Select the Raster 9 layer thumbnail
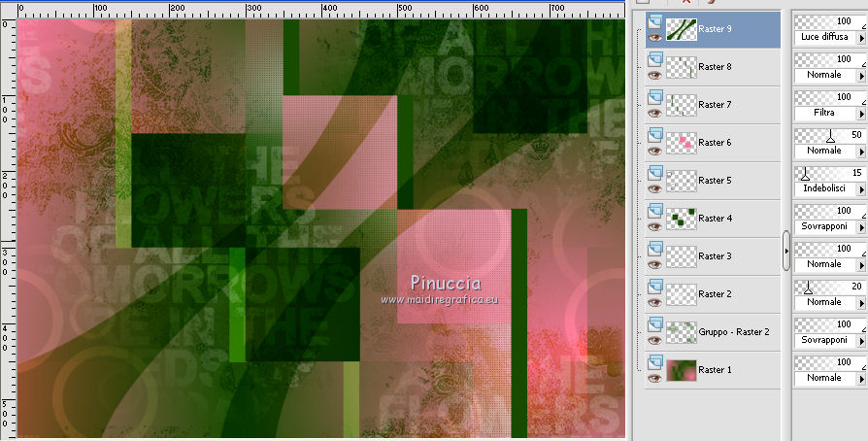Image resolution: width=868 pixels, height=441 pixels. 681,29
